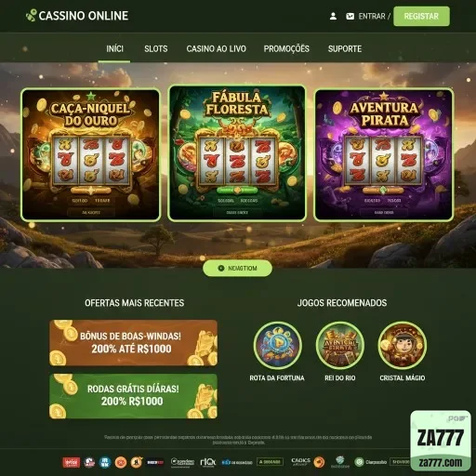The width and height of the screenshot is (476, 476).
Task: Open the Caça-Niquel do Ouro game card
Action: coord(90,155)
